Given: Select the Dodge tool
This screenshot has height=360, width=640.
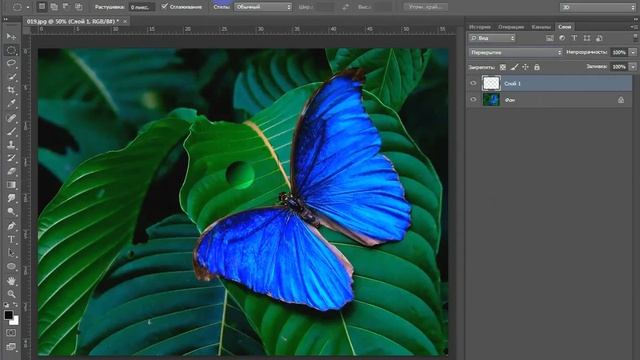Looking at the screenshot, I should click(x=11, y=211).
